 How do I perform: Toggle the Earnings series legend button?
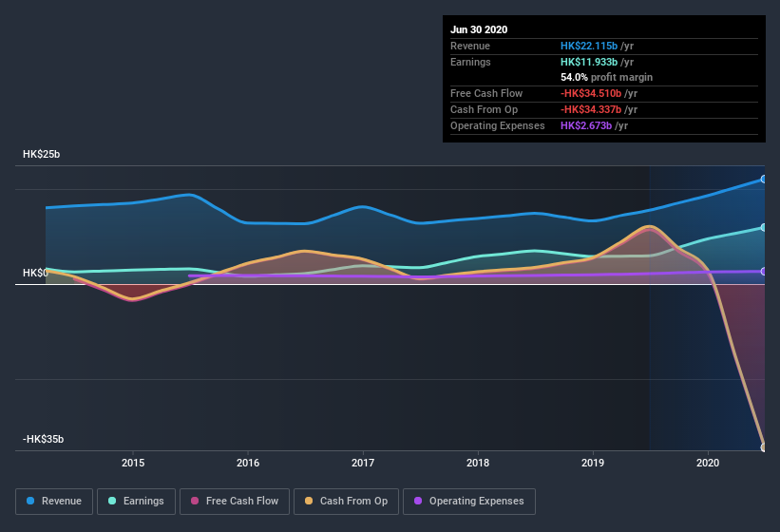pyautogui.click(x=136, y=502)
